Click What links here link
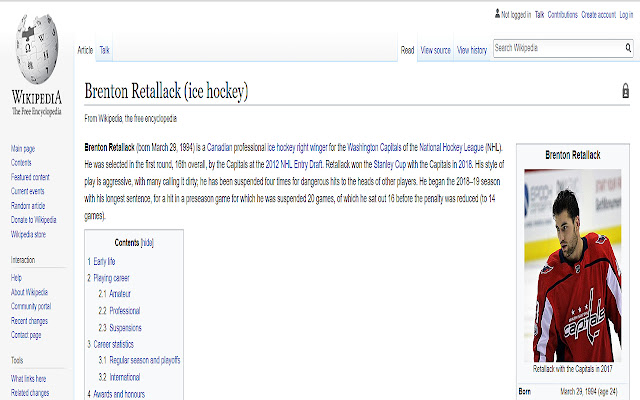 [28, 379]
